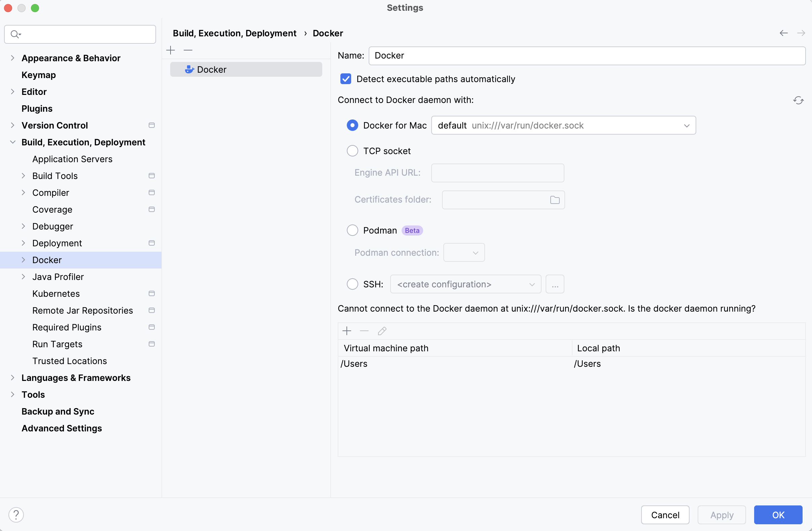Go to Trusted Locations settings
This screenshot has width=812, height=531.
click(x=69, y=361)
